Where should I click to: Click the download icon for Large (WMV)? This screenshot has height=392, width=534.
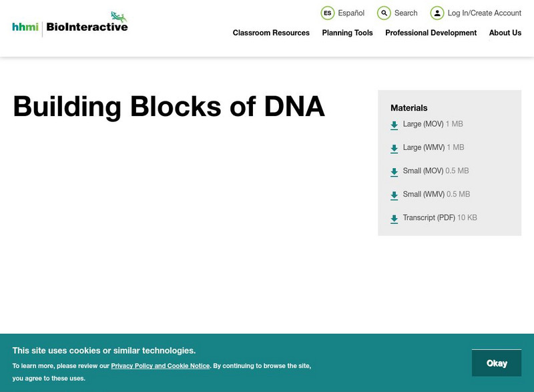click(x=394, y=147)
